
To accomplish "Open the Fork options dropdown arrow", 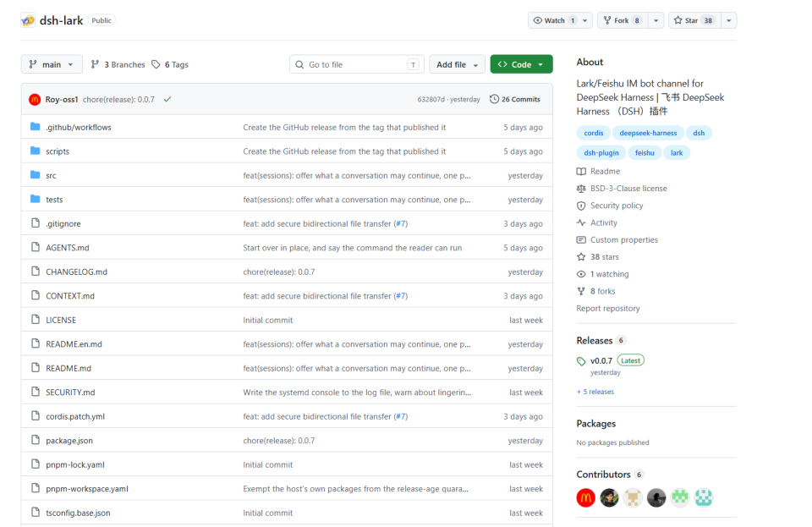I will point(656,20).
